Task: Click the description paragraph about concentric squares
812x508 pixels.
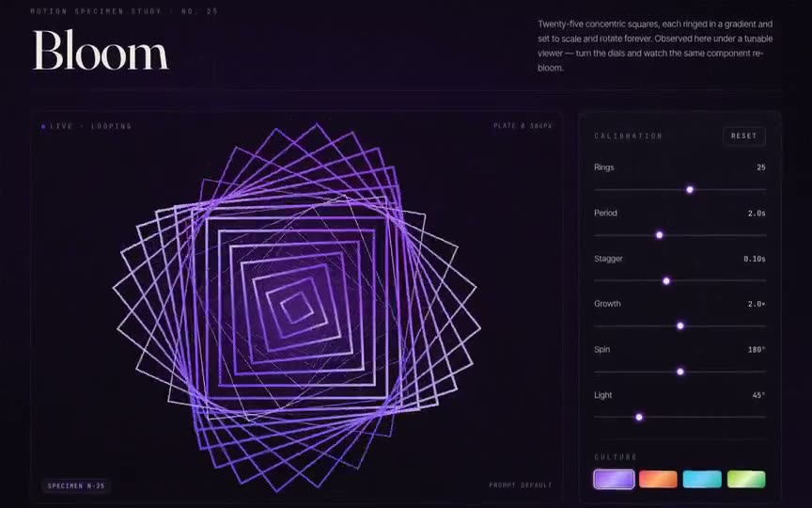Action: point(655,45)
